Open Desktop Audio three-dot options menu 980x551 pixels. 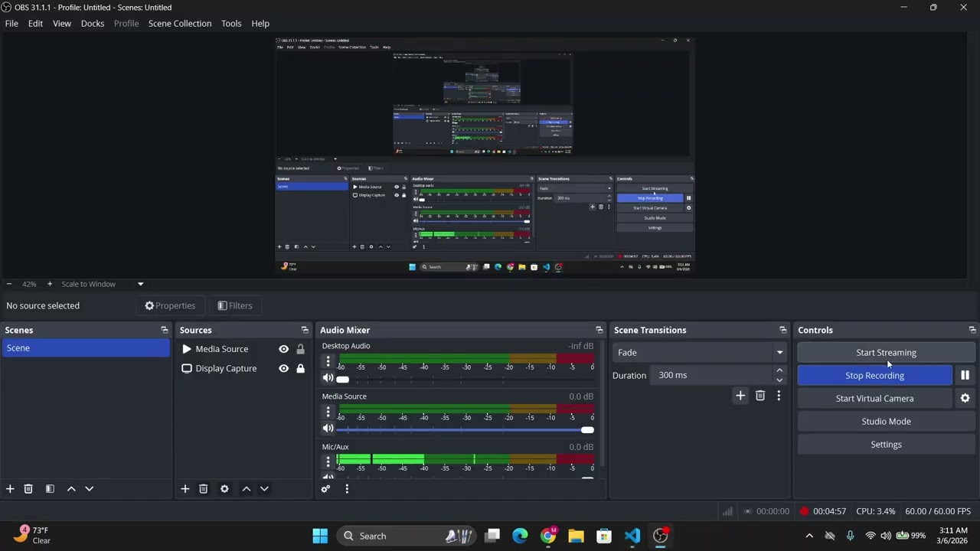[328, 361]
